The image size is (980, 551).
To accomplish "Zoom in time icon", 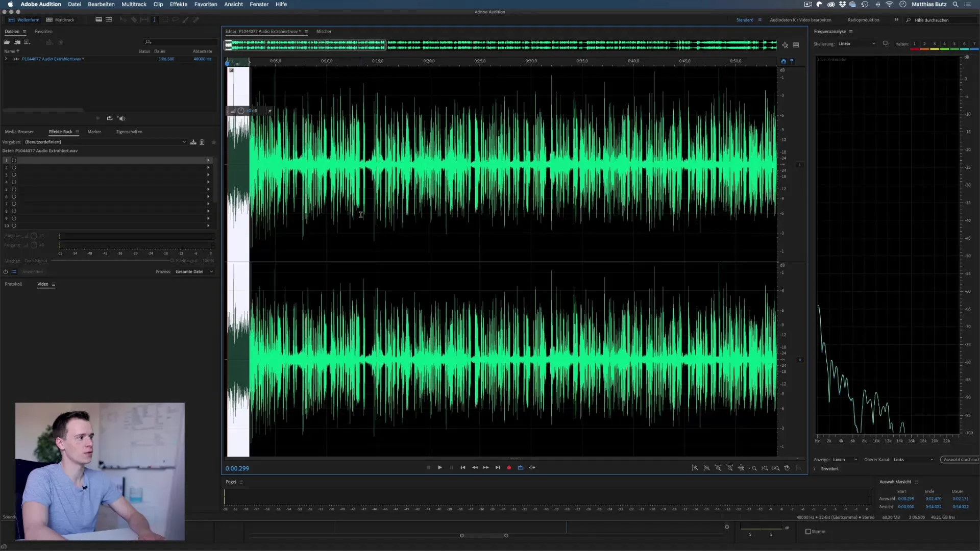I will 718,468.
